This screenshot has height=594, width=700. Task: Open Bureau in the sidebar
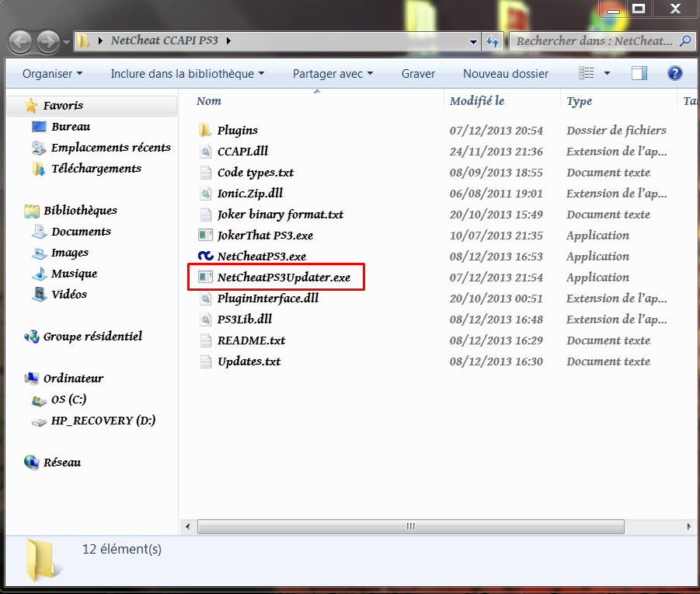(x=71, y=127)
